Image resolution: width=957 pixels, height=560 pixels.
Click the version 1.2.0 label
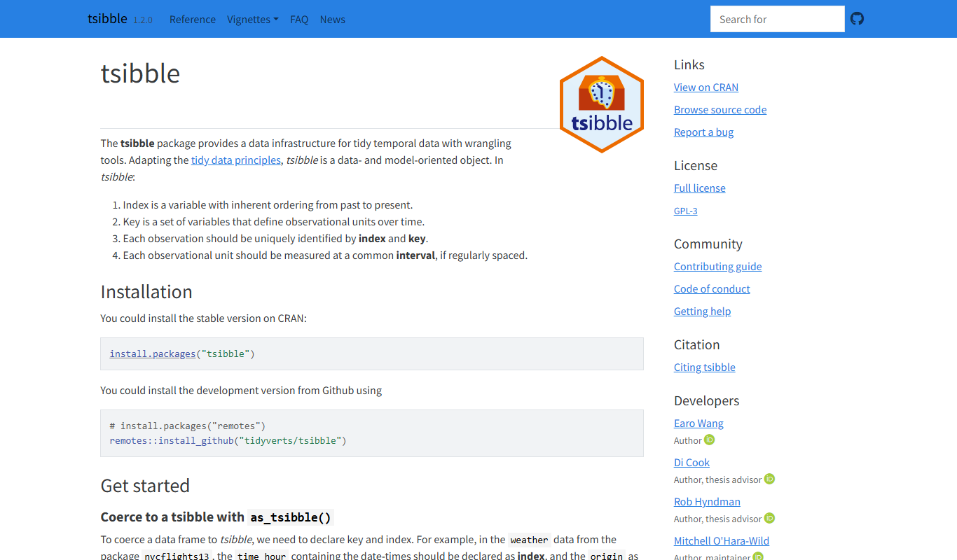tap(143, 20)
